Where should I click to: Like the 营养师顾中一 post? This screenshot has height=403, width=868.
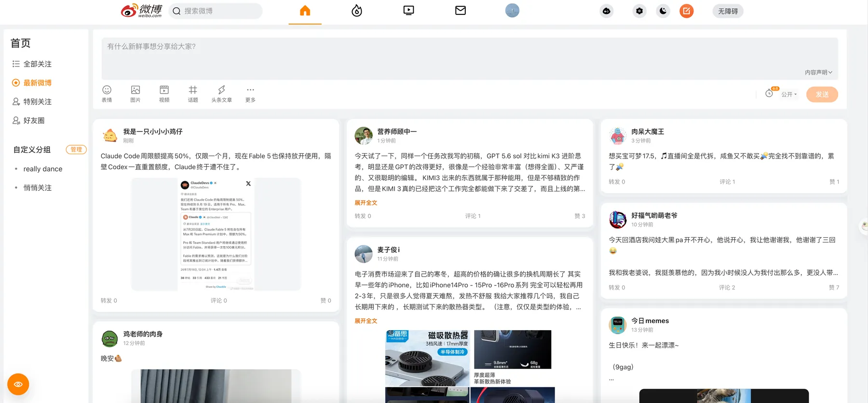tap(580, 216)
